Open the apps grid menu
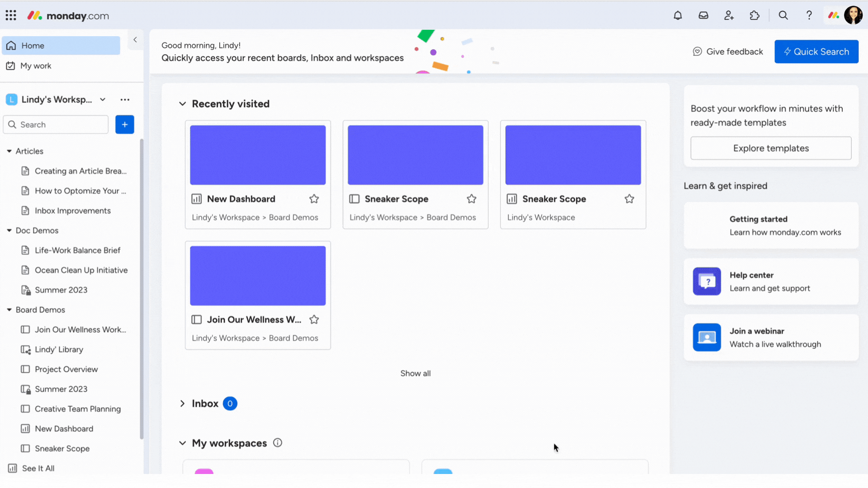 11,15
